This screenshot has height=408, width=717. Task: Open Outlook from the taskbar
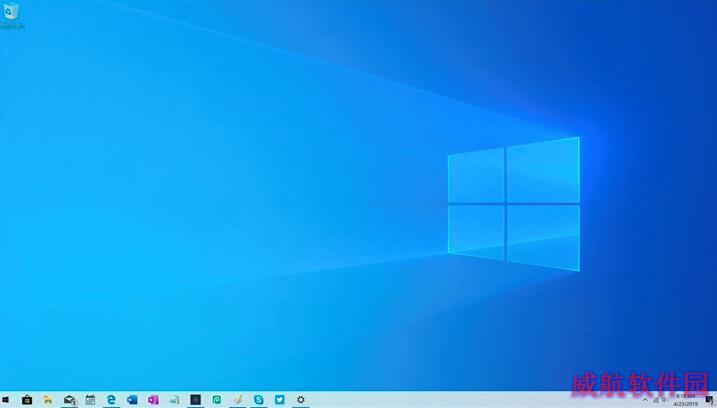132,400
